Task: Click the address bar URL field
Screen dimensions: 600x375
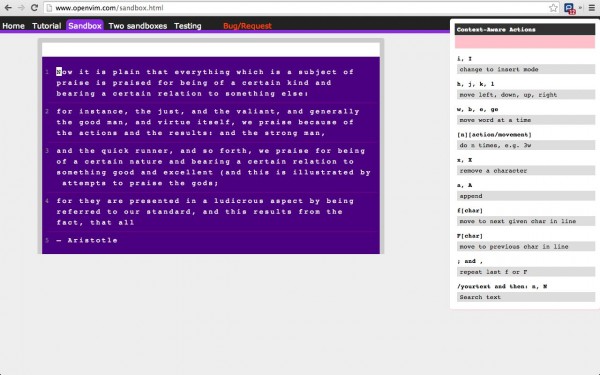Action: (x=302, y=8)
